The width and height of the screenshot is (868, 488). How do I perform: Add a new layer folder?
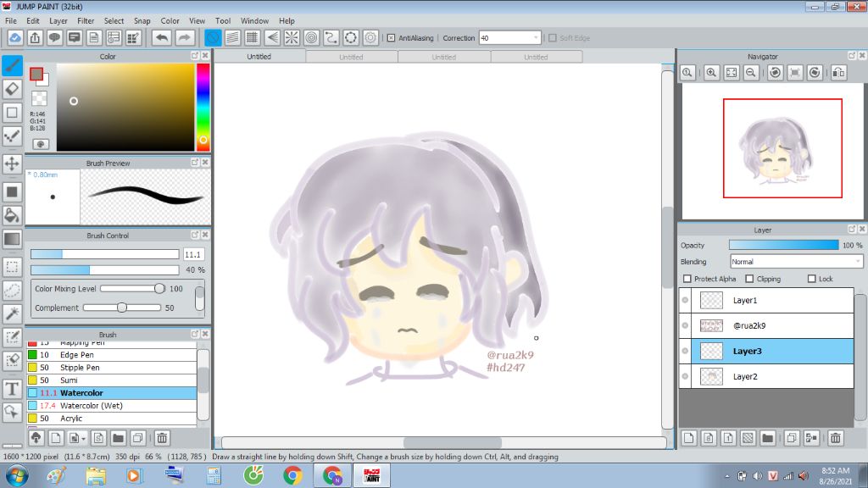click(767, 438)
